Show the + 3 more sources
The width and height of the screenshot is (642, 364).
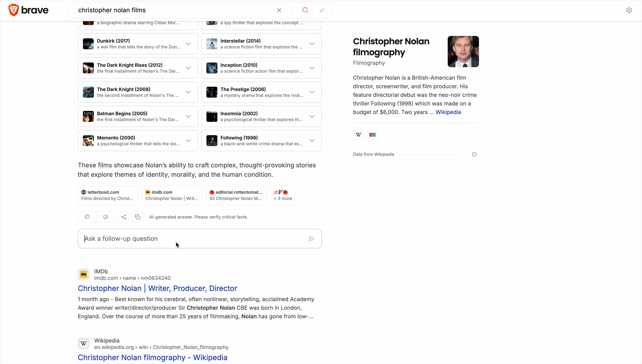(283, 195)
